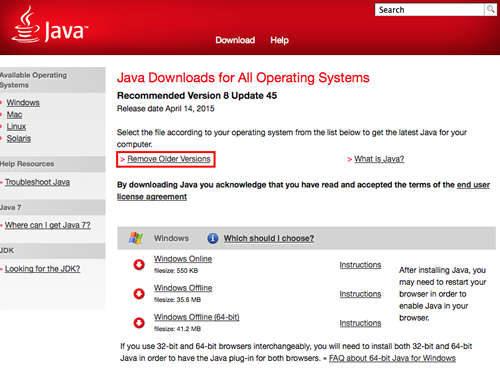This screenshot has width=500, height=373.
Task: Click the Windows flag icon
Action: 136,238
